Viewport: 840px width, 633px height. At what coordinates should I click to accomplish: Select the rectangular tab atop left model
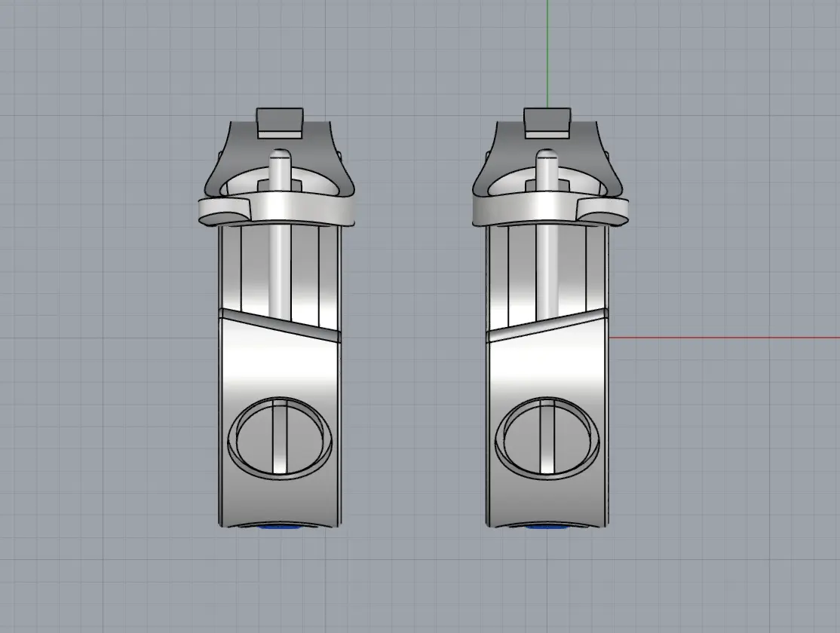tap(280, 122)
